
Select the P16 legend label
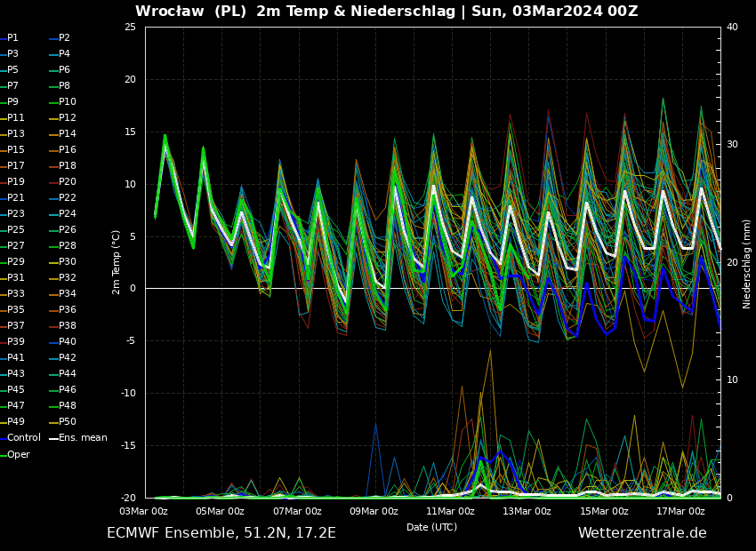click(67, 150)
